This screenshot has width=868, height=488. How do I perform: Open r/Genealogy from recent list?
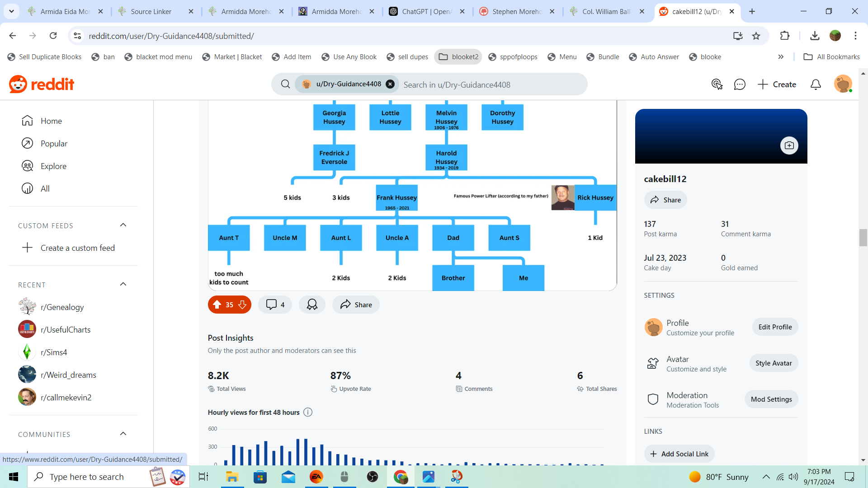(x=62, y=307)
